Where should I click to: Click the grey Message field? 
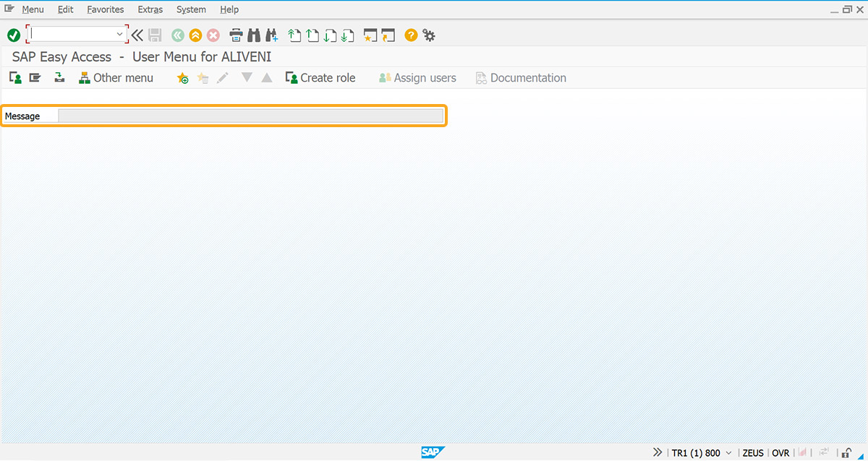coord(250,116)
